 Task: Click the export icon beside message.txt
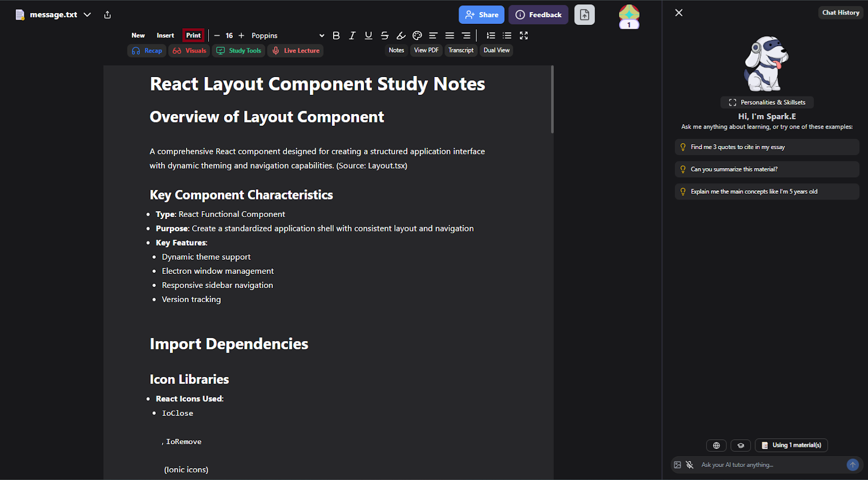pos(107,15)
